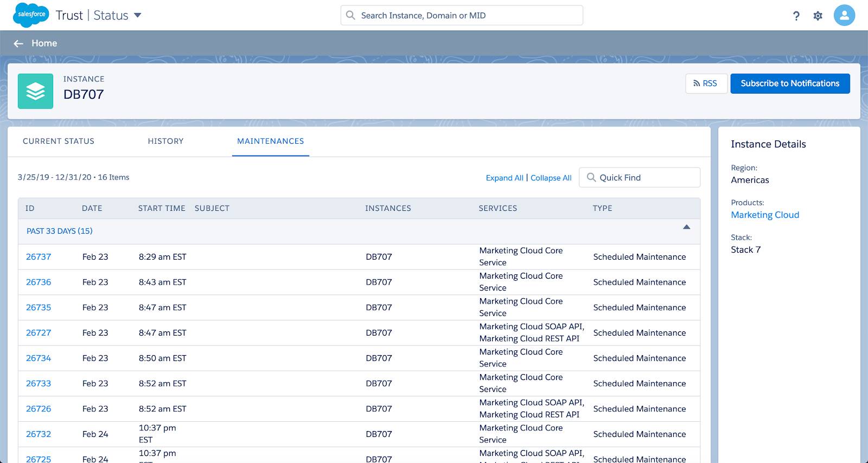The image size is (868, 463).
Task: Focus the Search Instance, Domain or MID field
Action: [462, 15]
